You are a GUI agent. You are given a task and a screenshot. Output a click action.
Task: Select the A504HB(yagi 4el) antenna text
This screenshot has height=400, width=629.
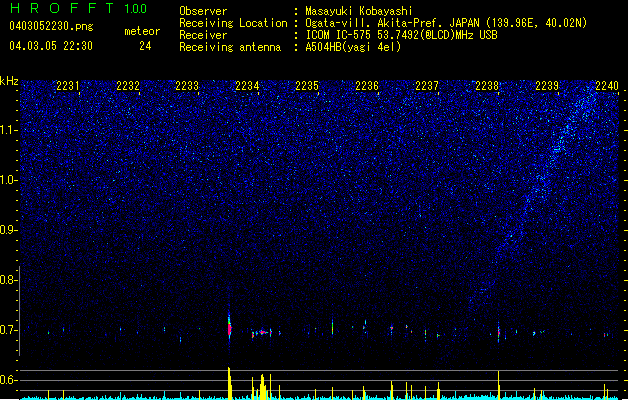tap(353, 47)
